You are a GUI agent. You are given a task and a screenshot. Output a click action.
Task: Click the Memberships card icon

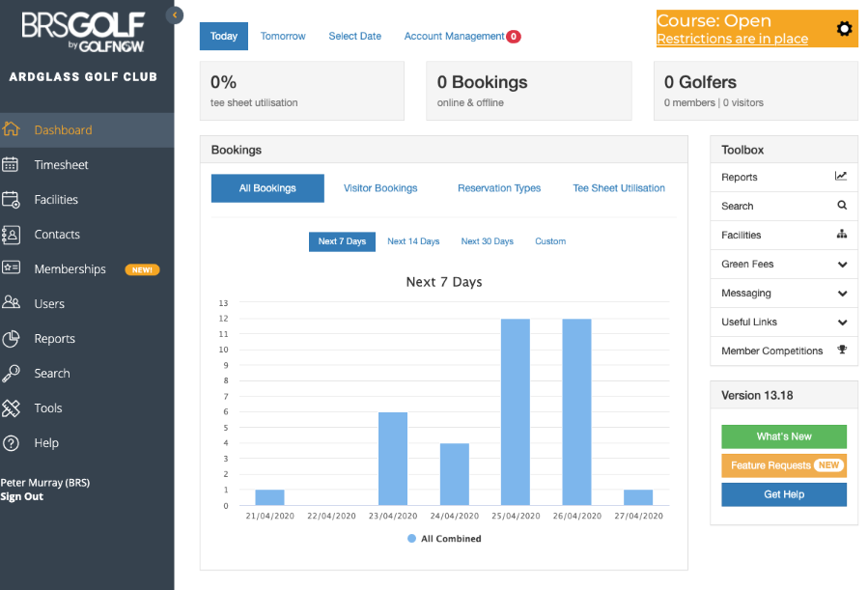tap(11, 267)
